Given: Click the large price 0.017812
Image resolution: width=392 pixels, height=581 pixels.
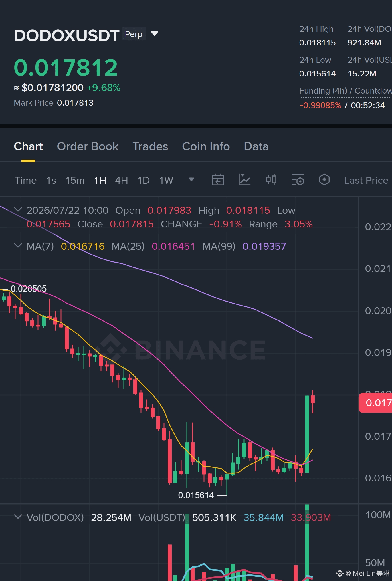Looking at the screenshot, I should click(x=66, y=68).
